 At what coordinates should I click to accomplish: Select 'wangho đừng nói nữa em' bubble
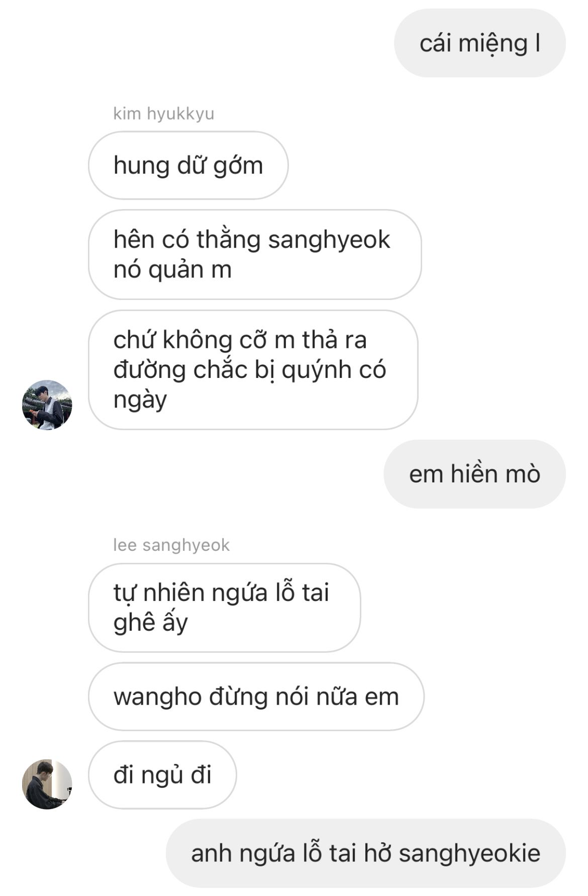(256, 696)
